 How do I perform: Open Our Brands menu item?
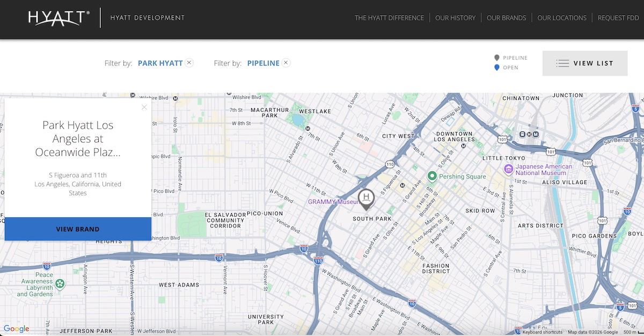(506, 18)
